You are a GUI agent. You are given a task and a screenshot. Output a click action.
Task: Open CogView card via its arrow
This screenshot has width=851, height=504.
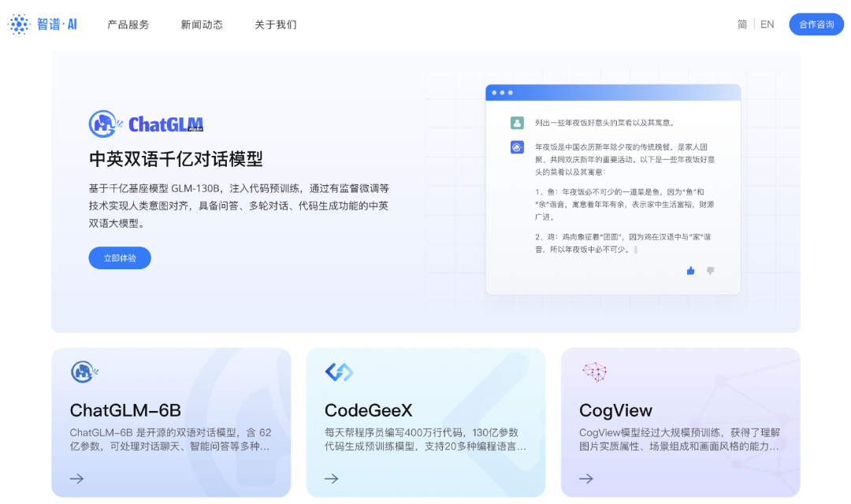coord(586,479)
